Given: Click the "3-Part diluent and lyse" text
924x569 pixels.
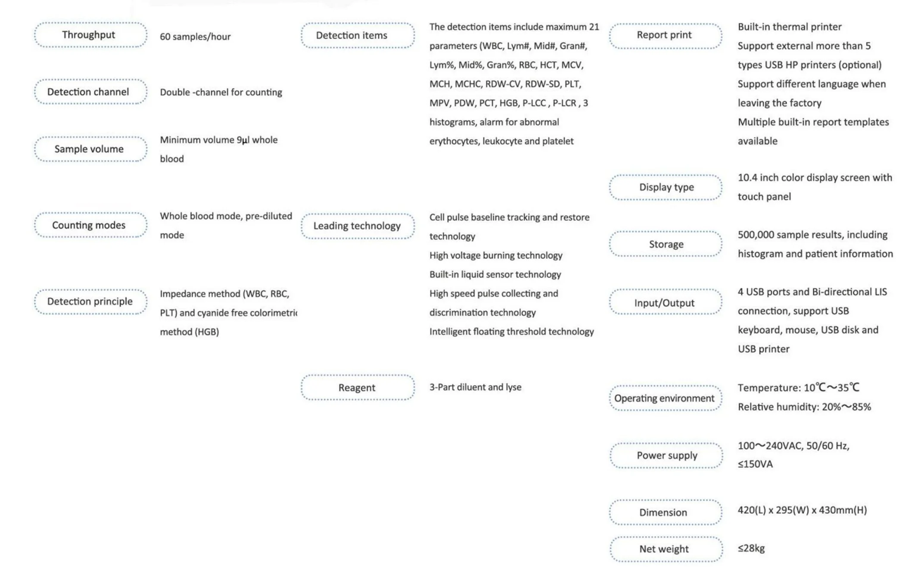Looking at the screenshot, I should pyautogui.click(x=475, y=387).
